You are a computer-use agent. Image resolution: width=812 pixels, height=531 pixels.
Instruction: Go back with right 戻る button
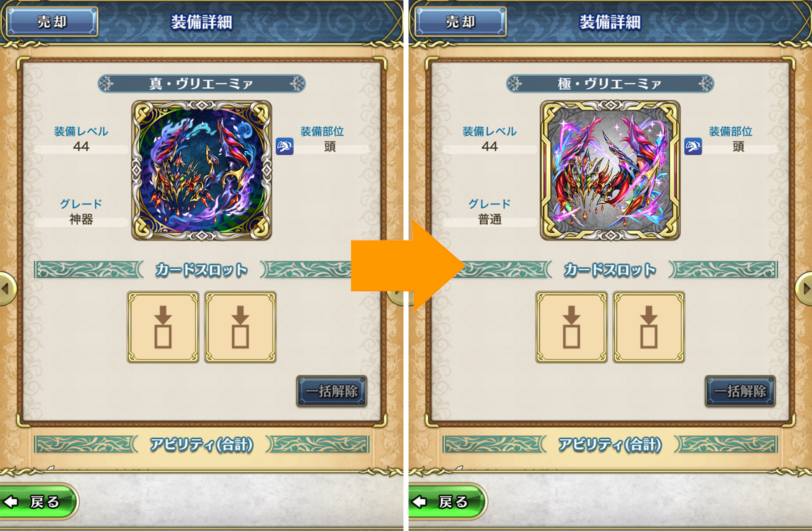[446, 501]
